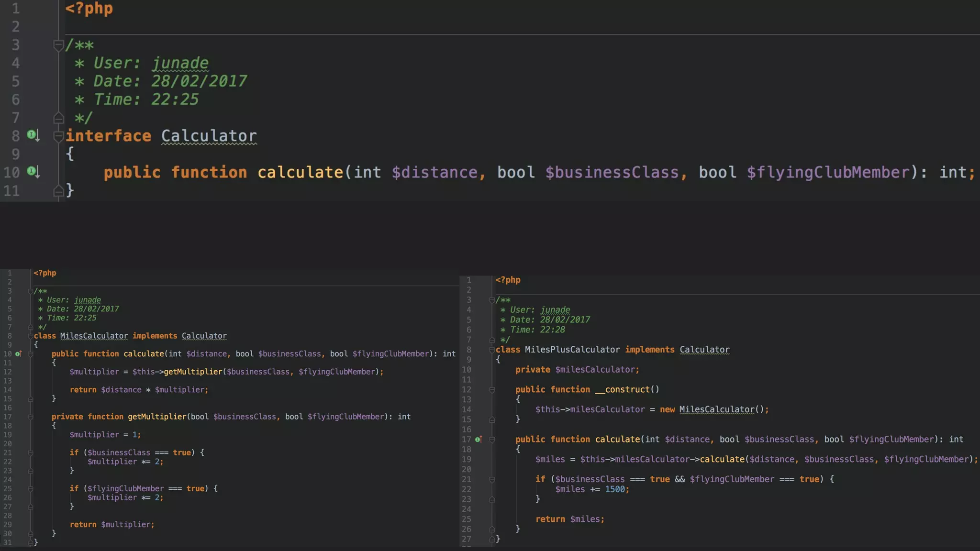Click implemented-method gutter icon on interface calculate line
This screenshot has width=980, height=551.
(32, 171)
